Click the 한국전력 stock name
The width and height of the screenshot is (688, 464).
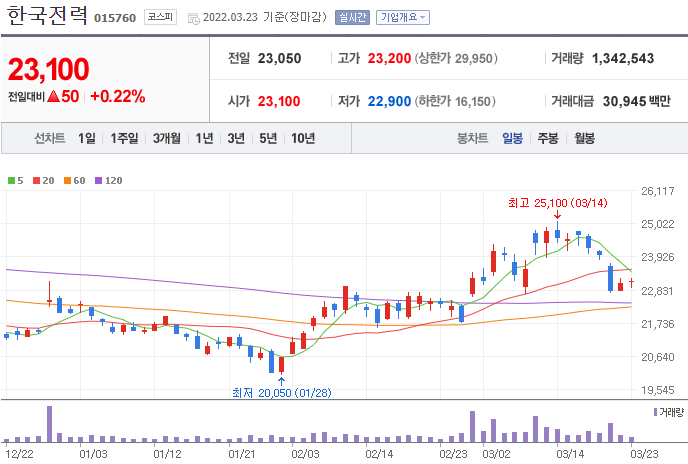(47, 16)
